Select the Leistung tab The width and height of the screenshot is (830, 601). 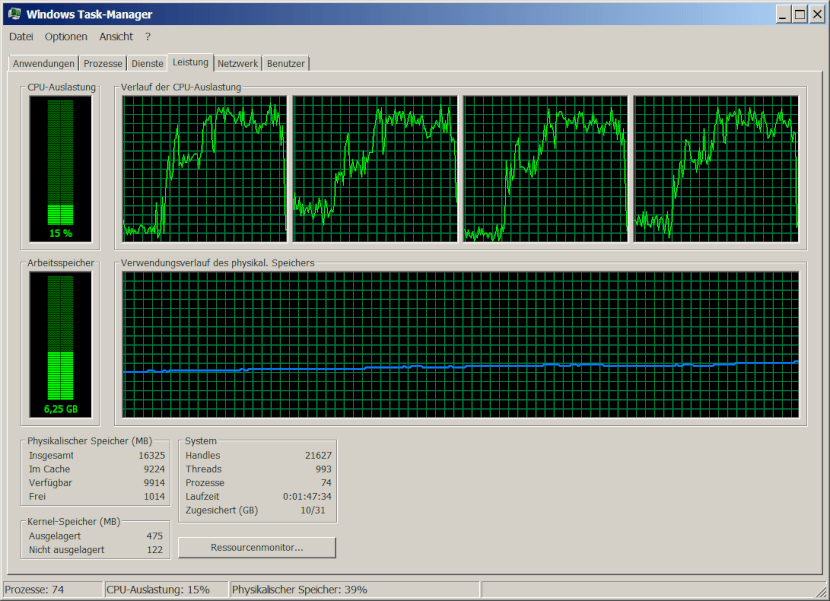click(x=191, y=62)
